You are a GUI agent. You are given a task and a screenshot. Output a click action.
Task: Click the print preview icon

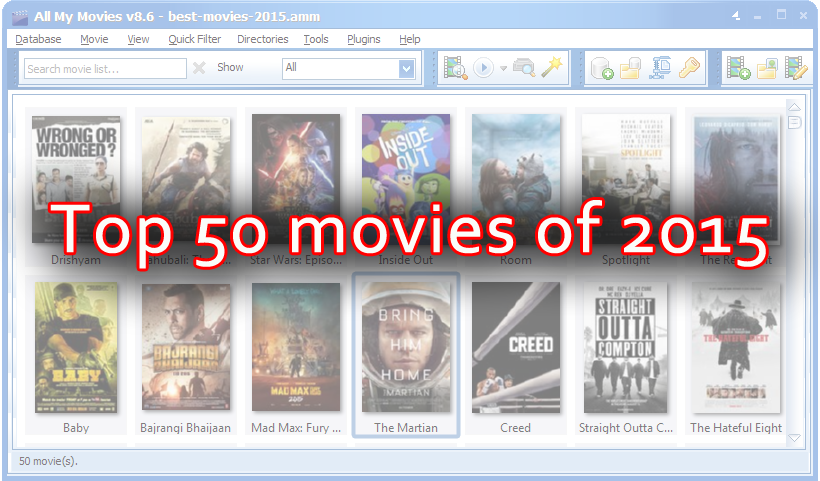(x=524, y=68)
